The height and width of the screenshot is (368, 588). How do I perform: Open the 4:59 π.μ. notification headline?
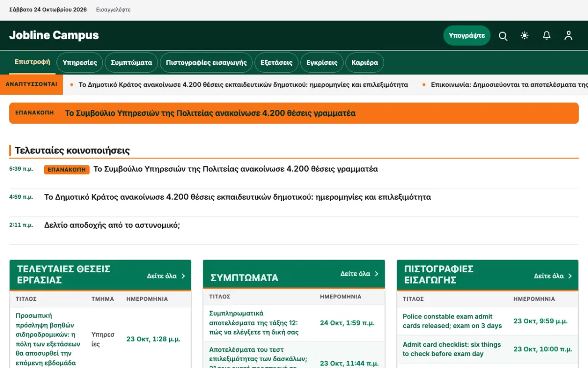pos(238,197)
